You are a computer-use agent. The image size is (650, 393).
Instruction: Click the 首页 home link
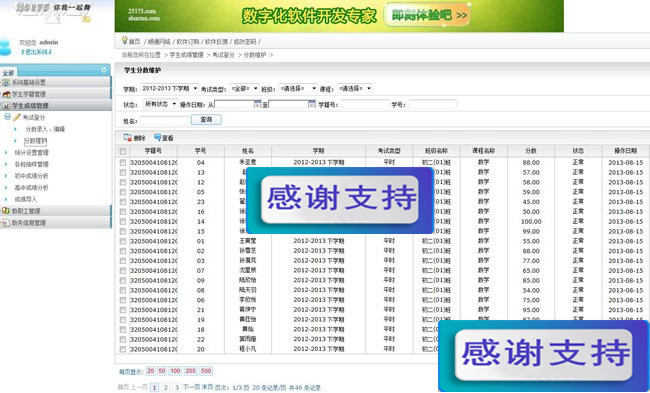(x=134, y=41)
